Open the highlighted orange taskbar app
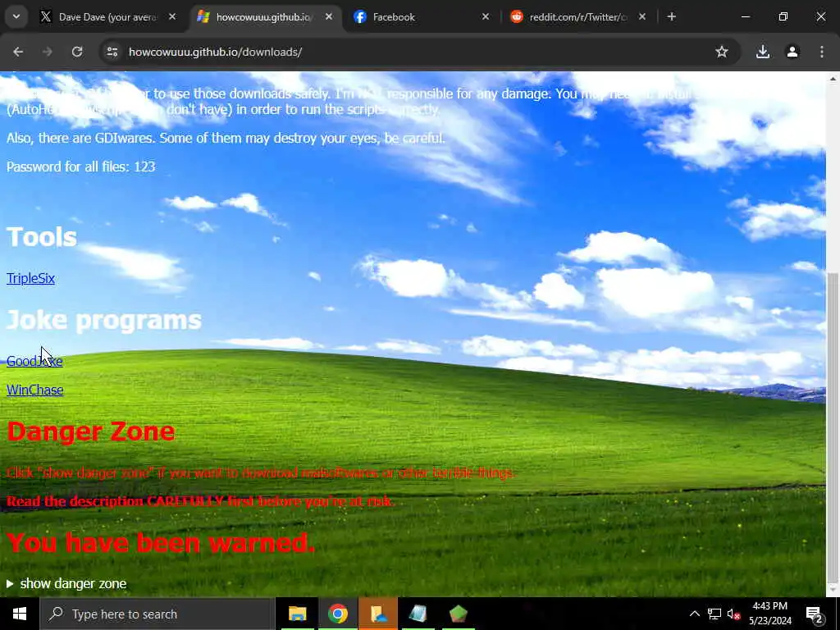 point(378,614)
